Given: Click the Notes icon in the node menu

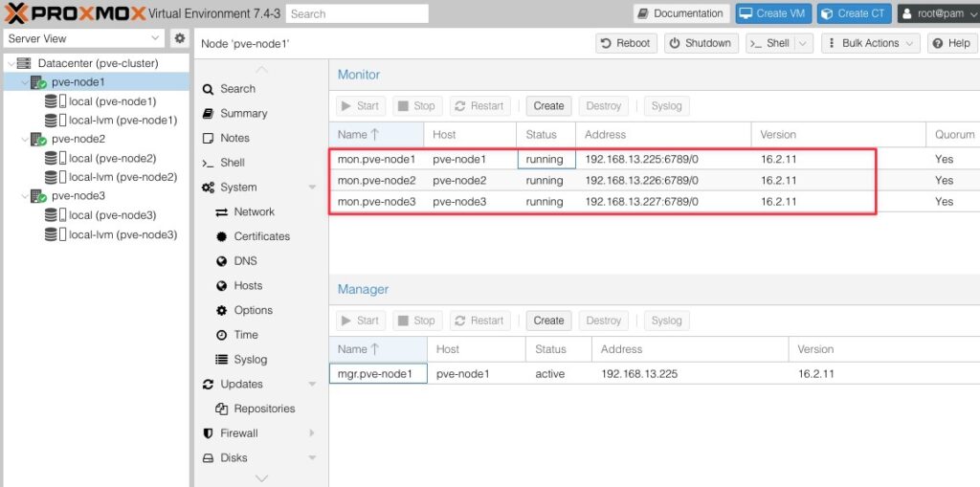Looking at the screenshot, I should [x=208, y=138].
